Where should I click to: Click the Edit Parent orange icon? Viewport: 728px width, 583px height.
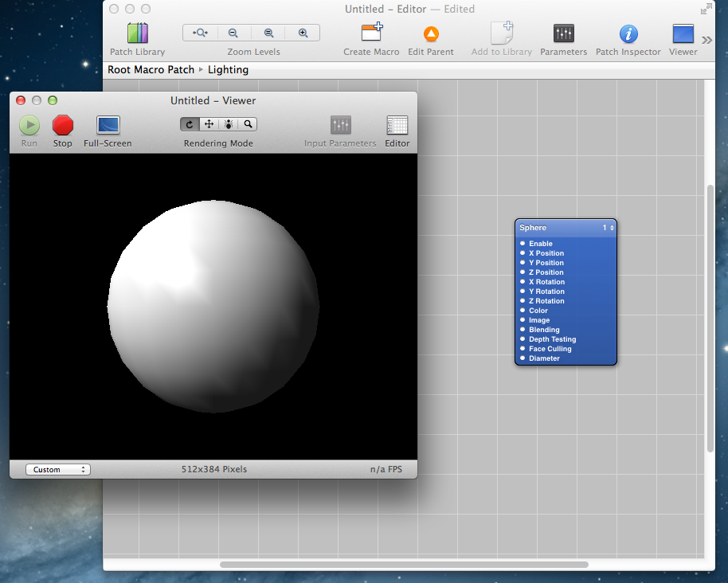(x=431, y=34)
